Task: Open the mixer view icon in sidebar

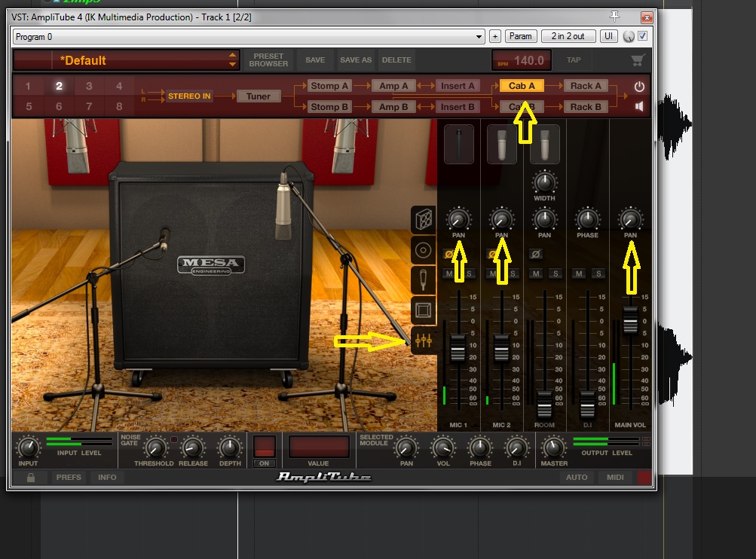Action: [424, 342]
